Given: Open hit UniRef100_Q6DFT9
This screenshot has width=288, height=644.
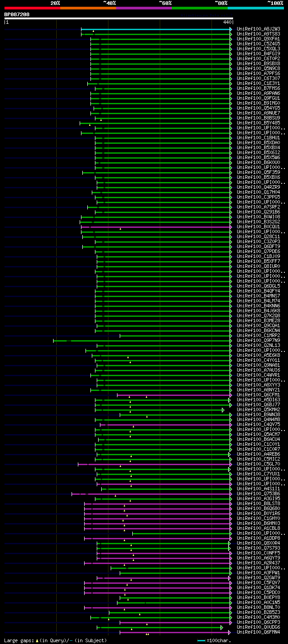Looking at the screenshot, I should coord(258,247).
